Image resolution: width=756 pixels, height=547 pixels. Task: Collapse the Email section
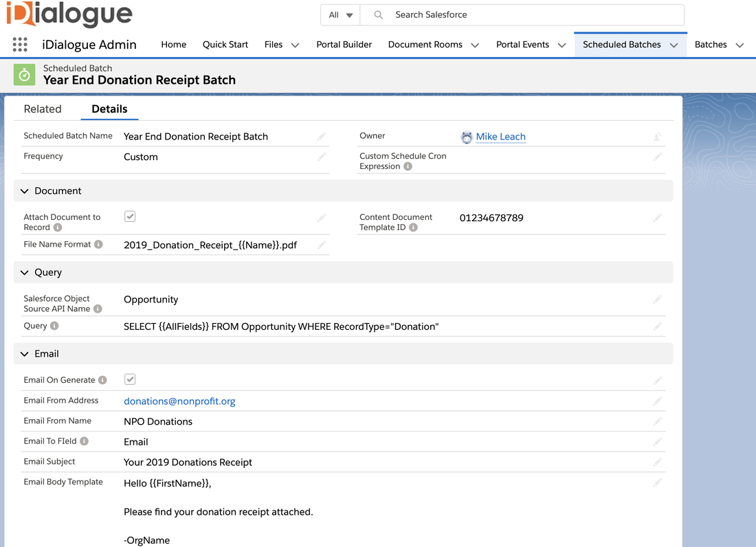point(25,354)
